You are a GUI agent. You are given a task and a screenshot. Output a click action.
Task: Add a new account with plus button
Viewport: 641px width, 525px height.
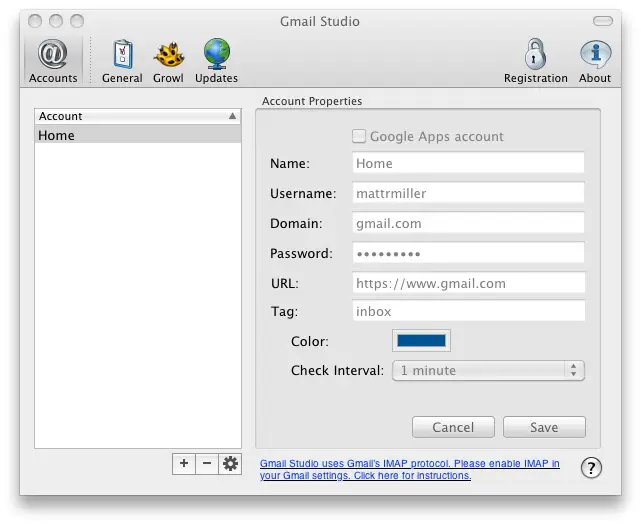pyautogui.click(x=184, y=464)
